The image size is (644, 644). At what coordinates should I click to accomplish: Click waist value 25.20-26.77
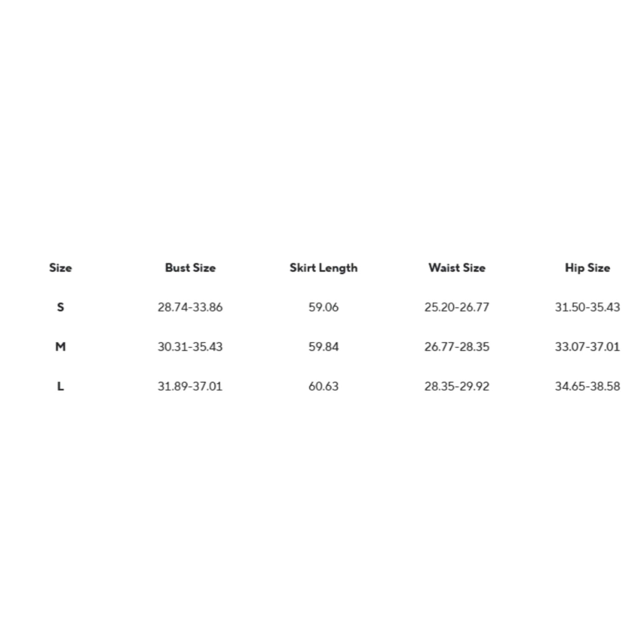click(457, 307)
